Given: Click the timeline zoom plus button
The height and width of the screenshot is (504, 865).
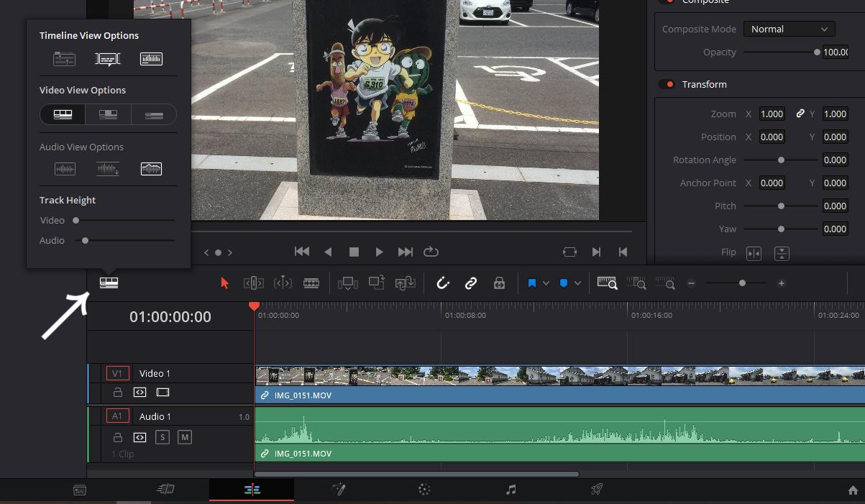Looking at the screenshot, I should (782, 283).
